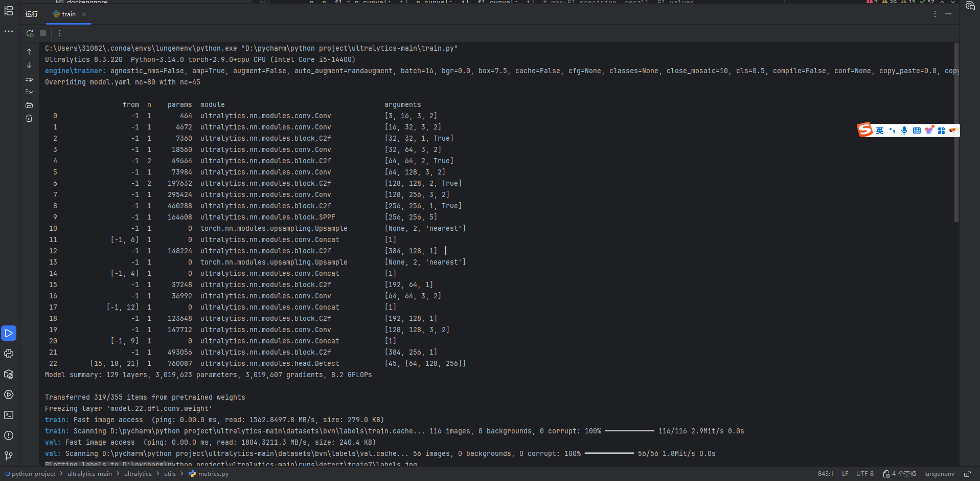Open the Services tool window
Image resolution: width=980 pixels, height=481 pixels.
[9, 395]
